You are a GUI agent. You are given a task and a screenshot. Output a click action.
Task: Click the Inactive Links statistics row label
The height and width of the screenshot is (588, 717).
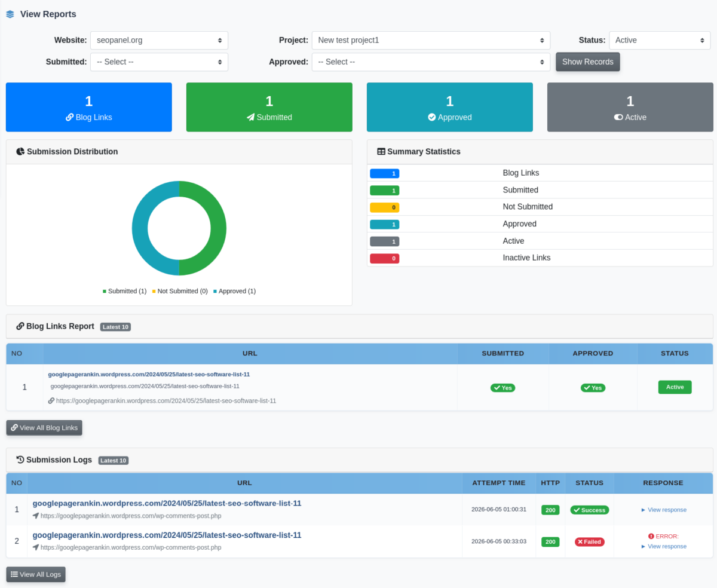[x=527, y=258]
